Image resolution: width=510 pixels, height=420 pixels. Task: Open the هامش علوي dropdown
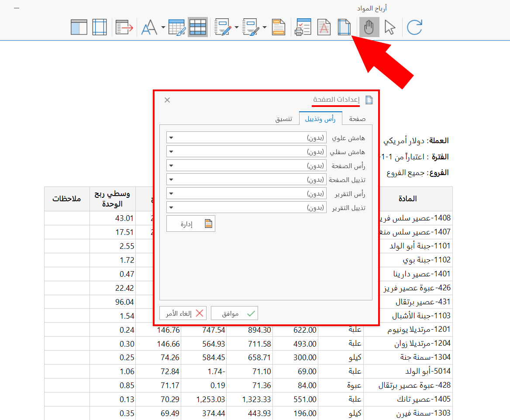pos(246,138)
